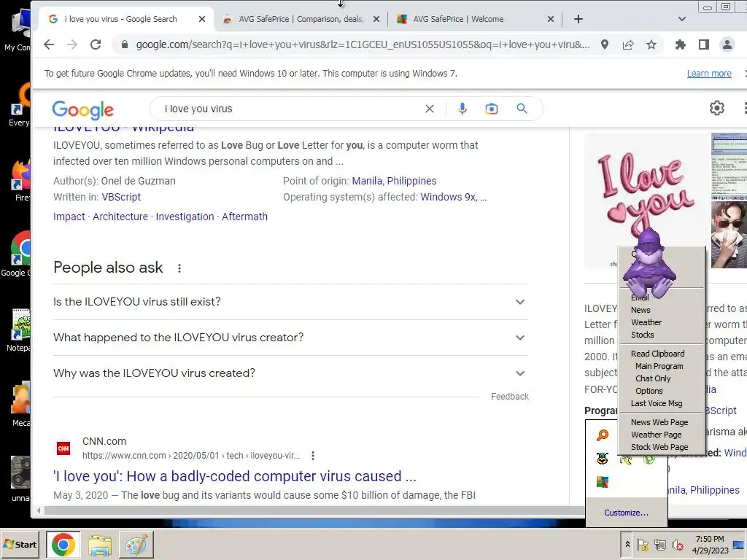Screen dimensions: 747x560
Task: Open News Web Page menu entry
Action: pos(659,422)
